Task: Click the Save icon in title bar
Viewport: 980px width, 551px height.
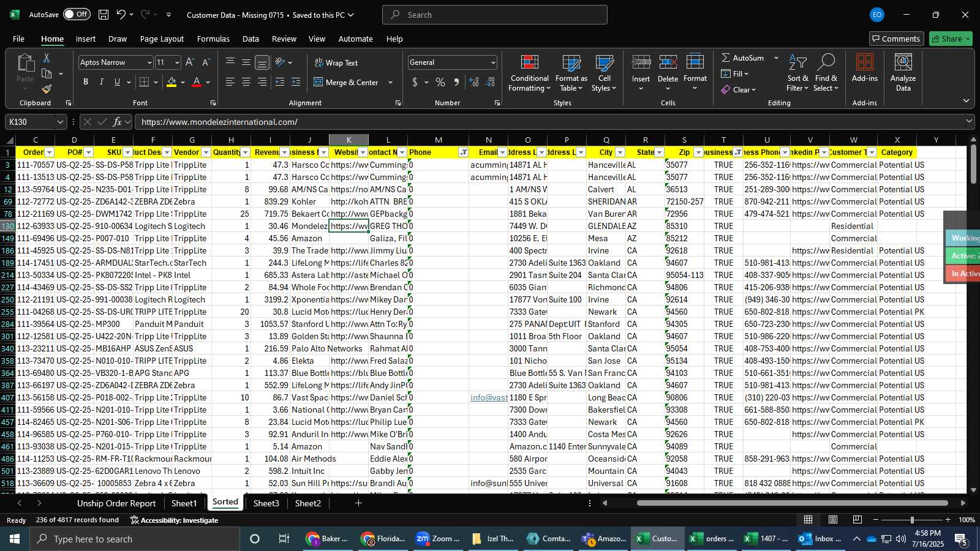Action: tap(104, 15)
